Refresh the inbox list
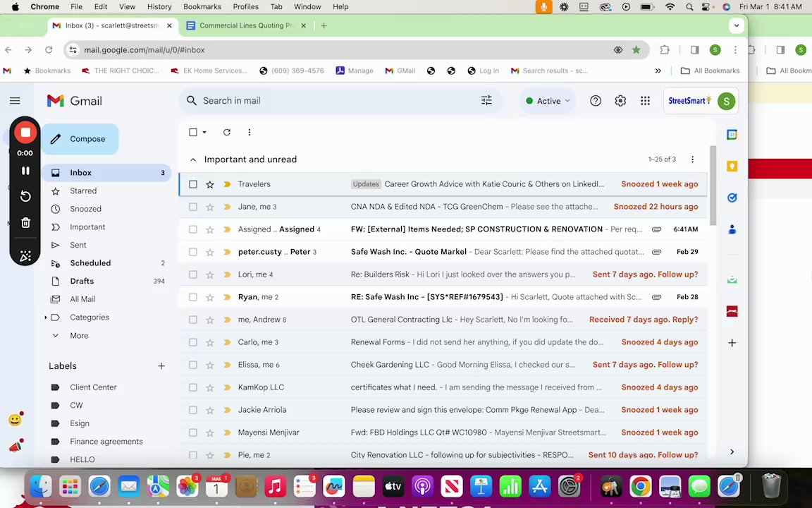 [227, 132]
